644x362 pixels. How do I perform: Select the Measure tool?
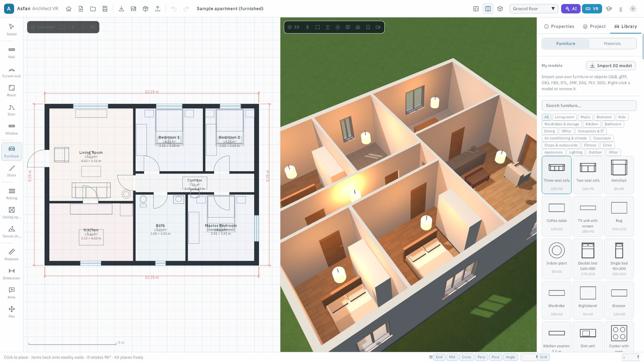(12, 255)
